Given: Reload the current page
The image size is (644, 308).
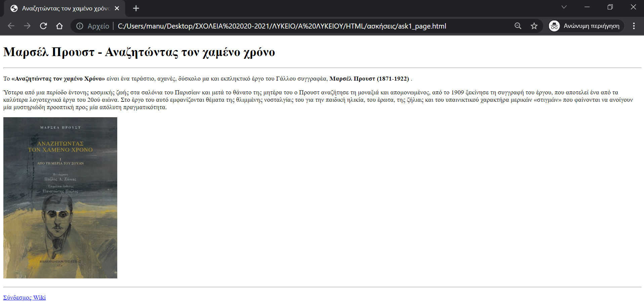Looking at the screenshot, I should coord(43,26).
